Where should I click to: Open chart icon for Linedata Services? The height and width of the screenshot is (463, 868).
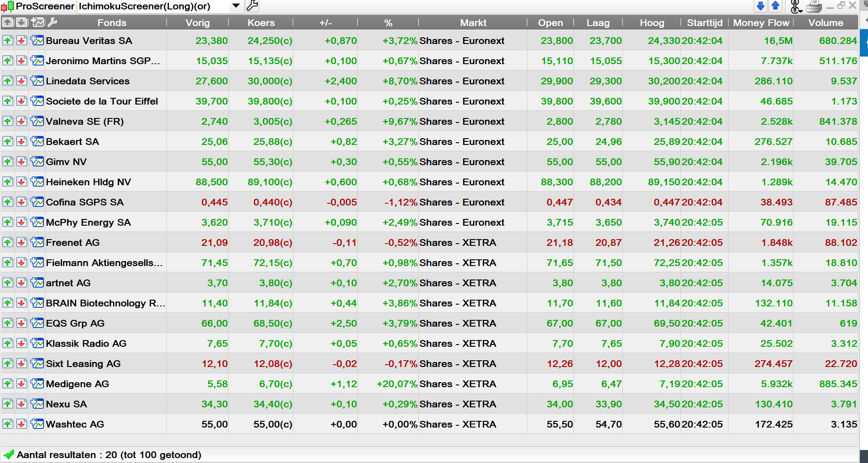click(37, 81)
